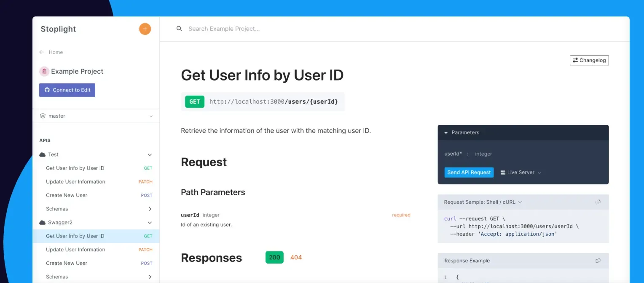Image resolution: width=644 pixels, height=283 pixels.
Task: Click the search magnifier icon
Action: 179,29
